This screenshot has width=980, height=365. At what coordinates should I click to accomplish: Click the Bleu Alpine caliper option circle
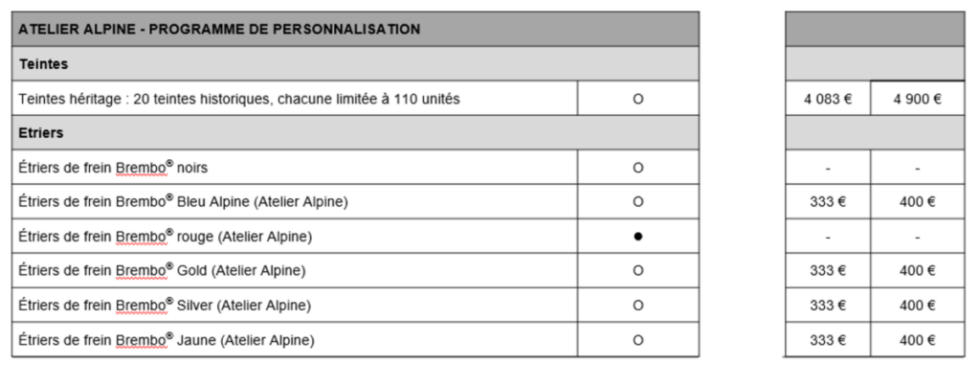[x=637, y=202]
